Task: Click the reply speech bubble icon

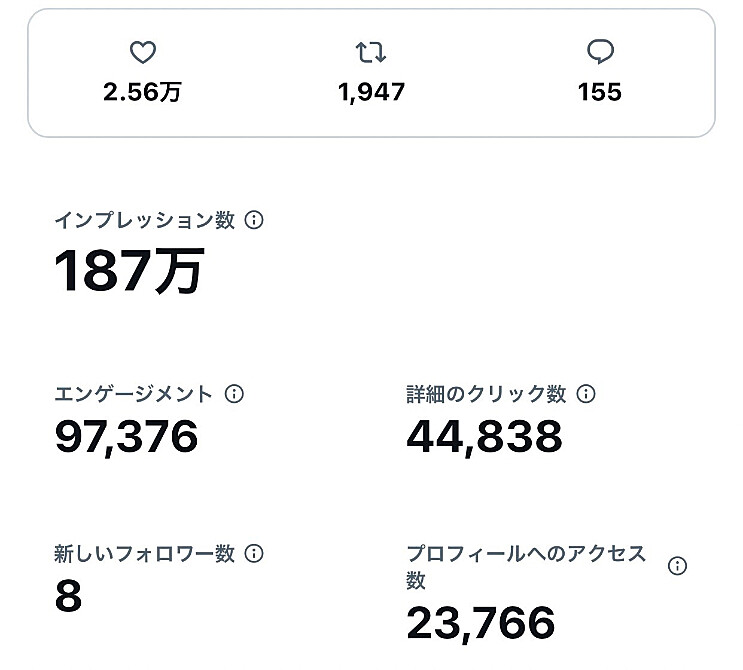Action: tap(600, 51)
